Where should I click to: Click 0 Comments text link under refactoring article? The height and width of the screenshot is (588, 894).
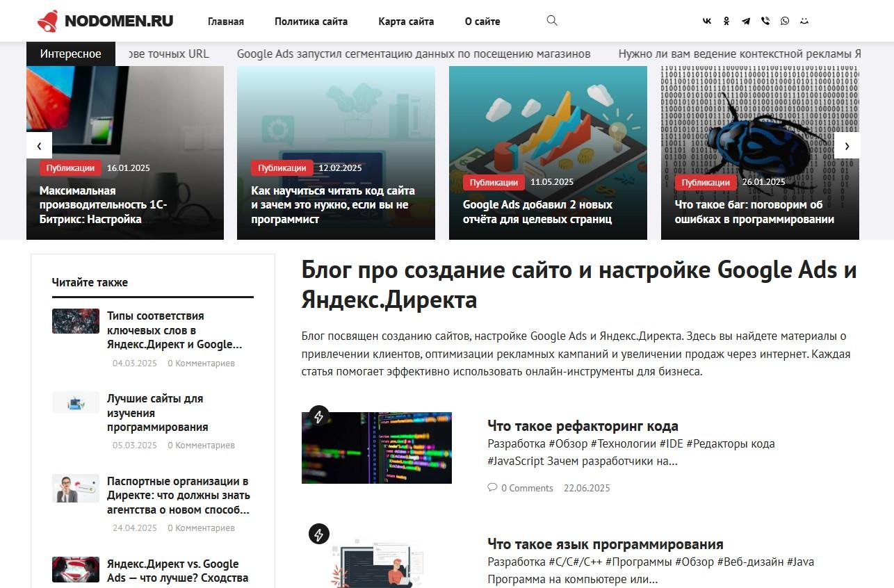[527, 488]
